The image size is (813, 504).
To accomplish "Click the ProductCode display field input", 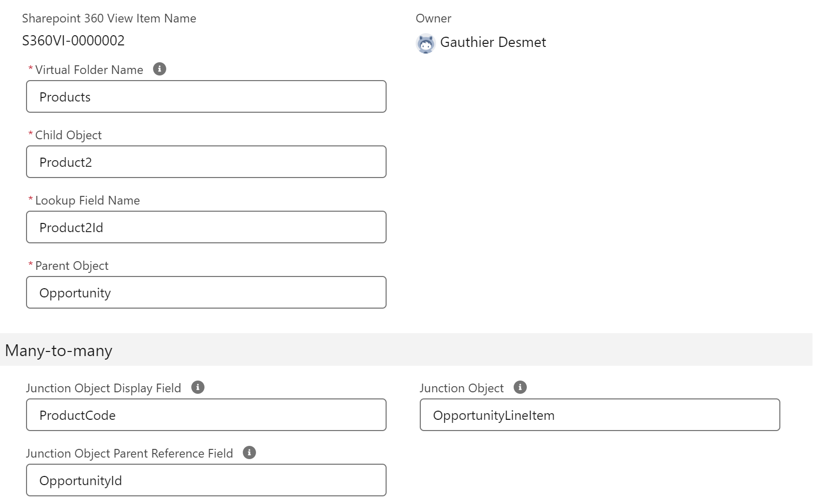I will pos(206,415).
